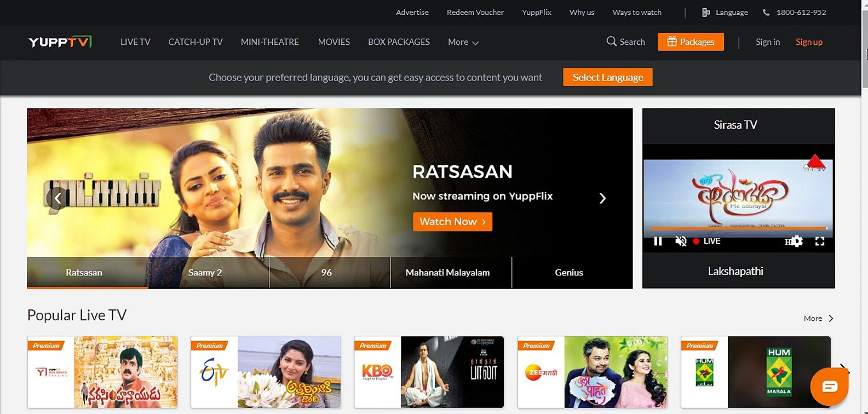The width and height of the screenshot is (868, 414).
Task: Open the Why us page
Action: pyautogui.click(x=581, y=12)
